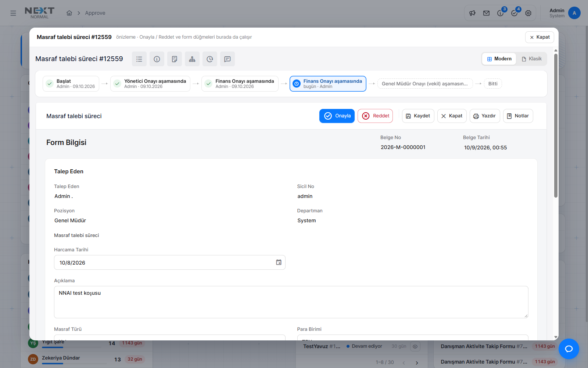This screenshot has height=368, width=588.
Task: Approve the request with Onayla
Action: click(337, 116)
